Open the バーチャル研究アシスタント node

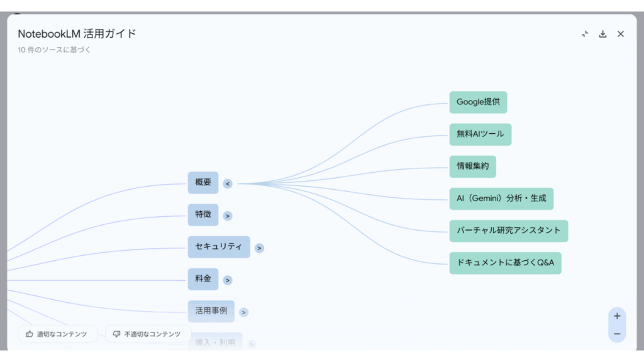pyautogui.click(x=508, y=231)
